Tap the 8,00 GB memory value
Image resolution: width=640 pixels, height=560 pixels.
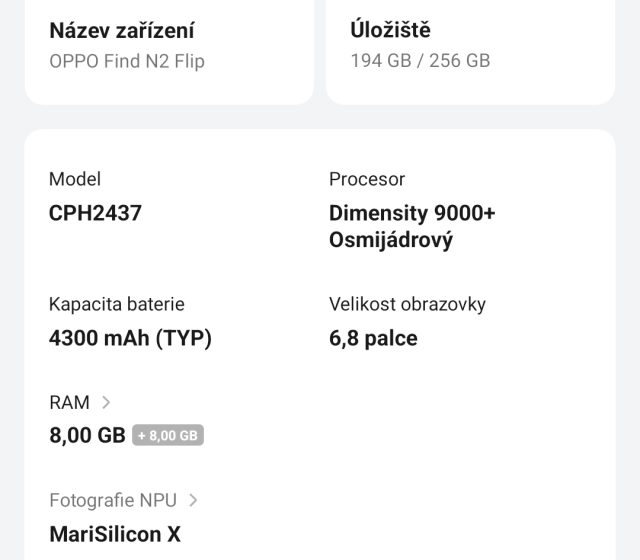[x=87, y=435]
